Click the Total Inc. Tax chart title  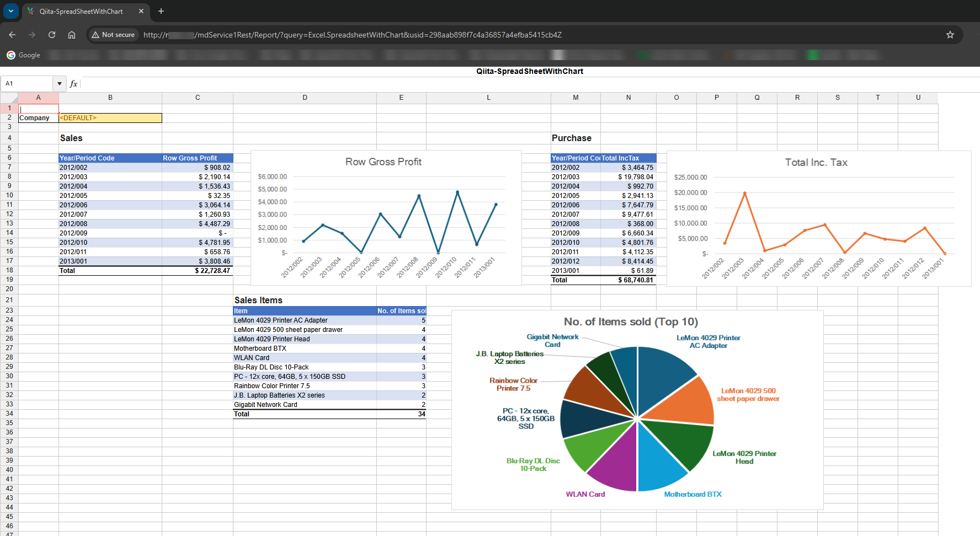click(816, 163)
